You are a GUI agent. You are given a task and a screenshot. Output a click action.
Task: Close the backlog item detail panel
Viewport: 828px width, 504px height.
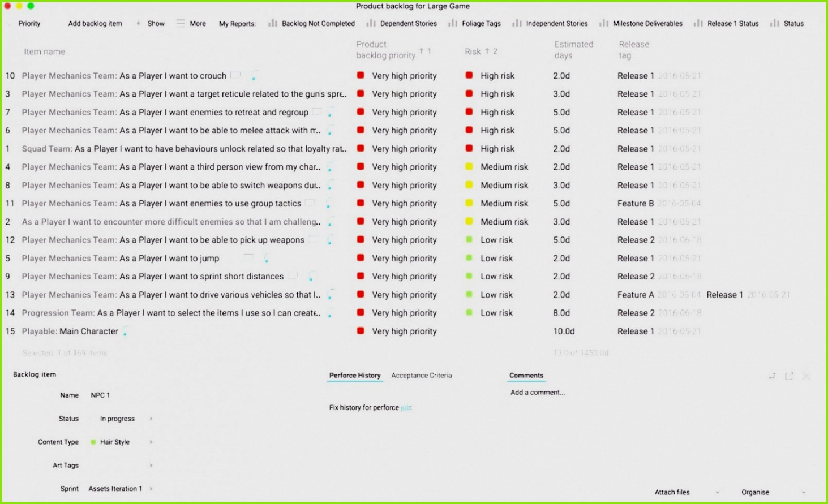pyautogui.click(x=806, y=376)
